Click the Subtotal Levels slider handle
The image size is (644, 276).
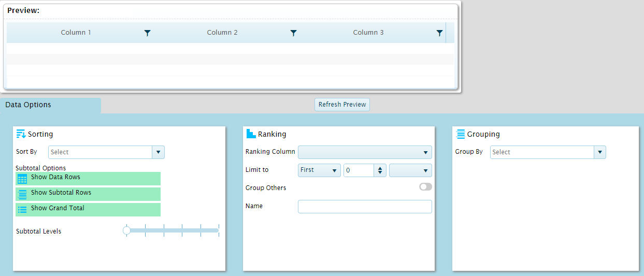(126, 230)
